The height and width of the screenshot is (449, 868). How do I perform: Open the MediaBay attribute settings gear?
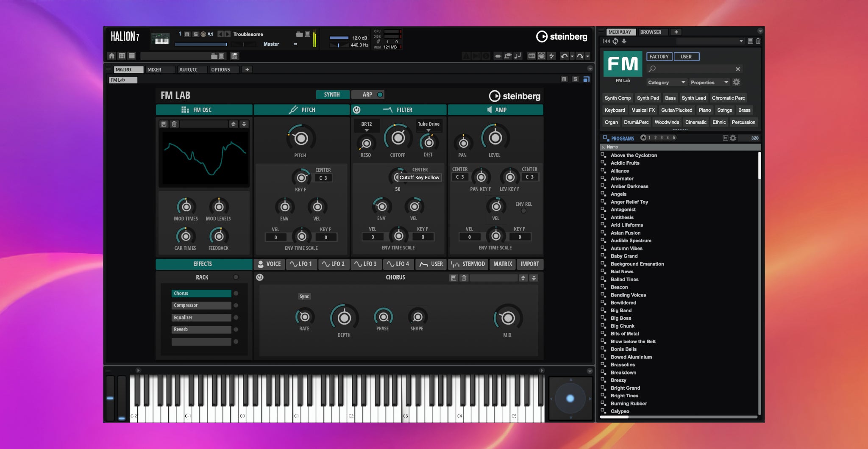(x=737, y=82)
